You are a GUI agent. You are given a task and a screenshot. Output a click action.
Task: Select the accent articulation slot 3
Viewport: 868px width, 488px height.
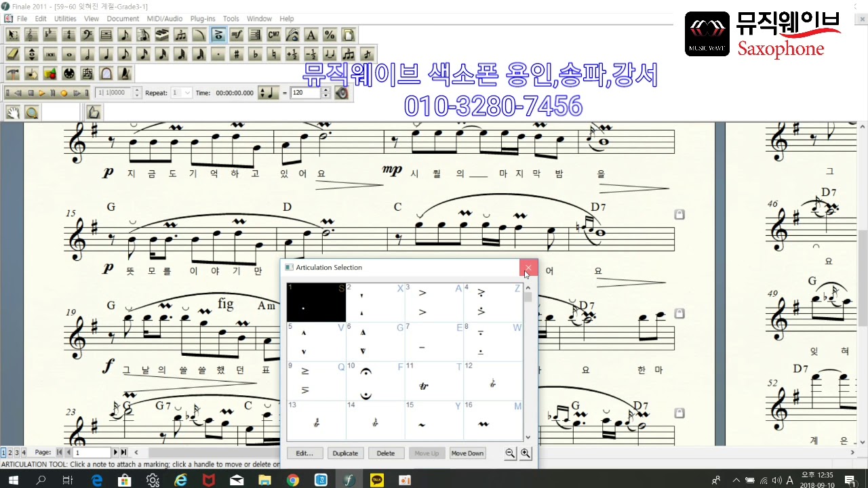click(434, 302)
